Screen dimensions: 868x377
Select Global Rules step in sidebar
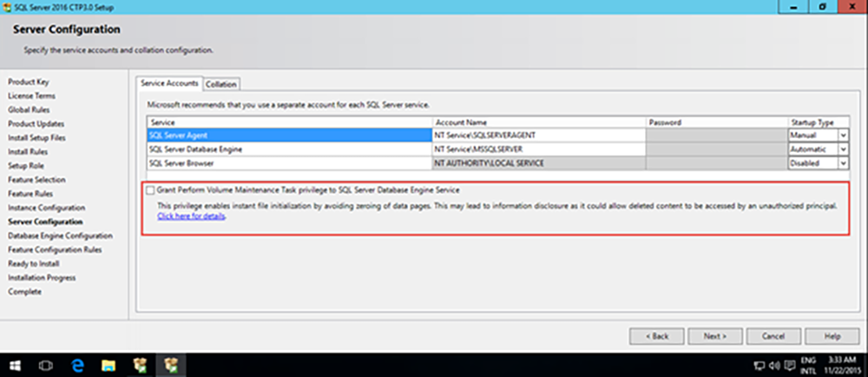click(x=29, y=109)
